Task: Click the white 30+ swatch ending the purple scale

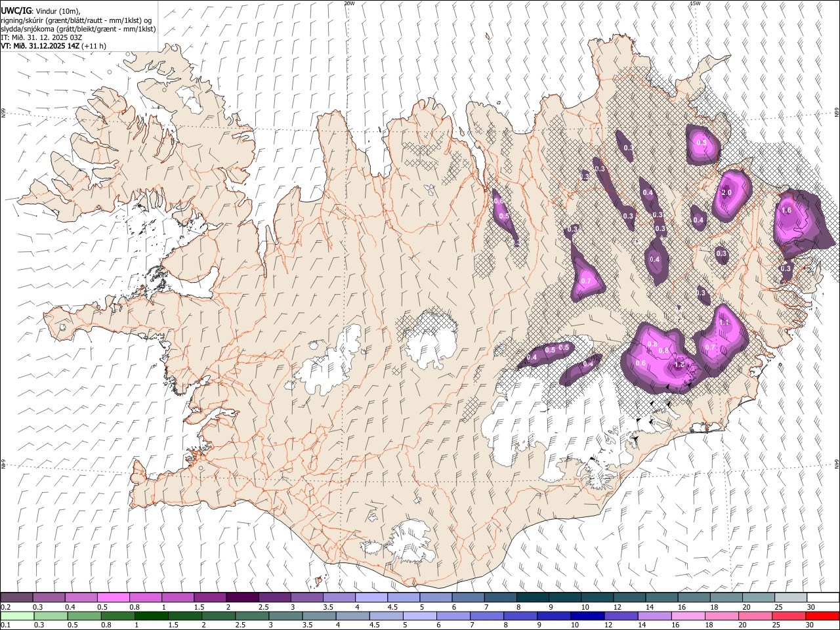Action: coord(823,598)
